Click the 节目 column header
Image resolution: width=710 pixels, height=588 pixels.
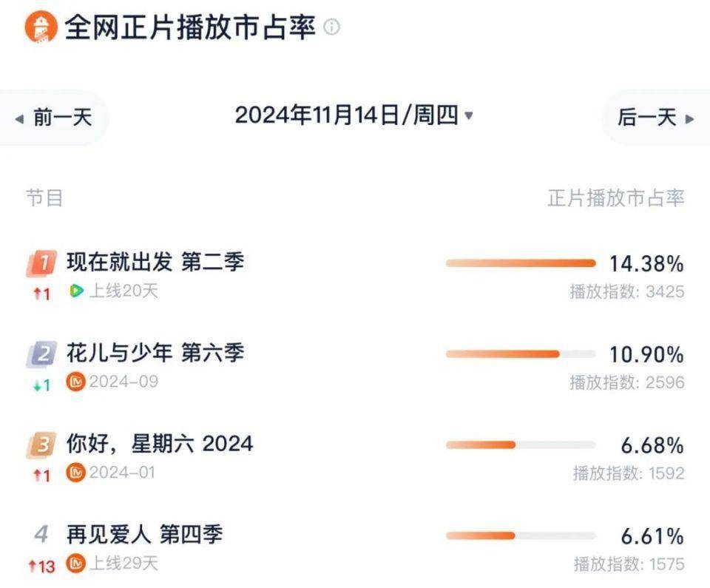click(44, 198)
